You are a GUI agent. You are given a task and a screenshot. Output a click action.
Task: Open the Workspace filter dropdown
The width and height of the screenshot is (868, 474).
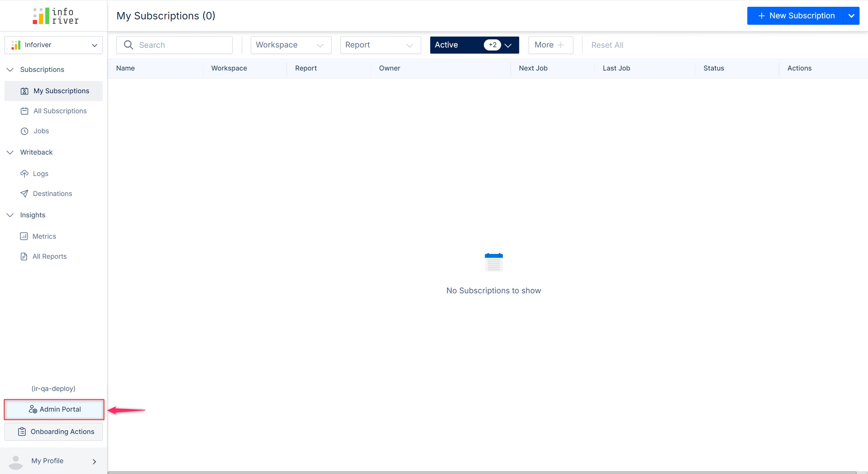[290, 45]
